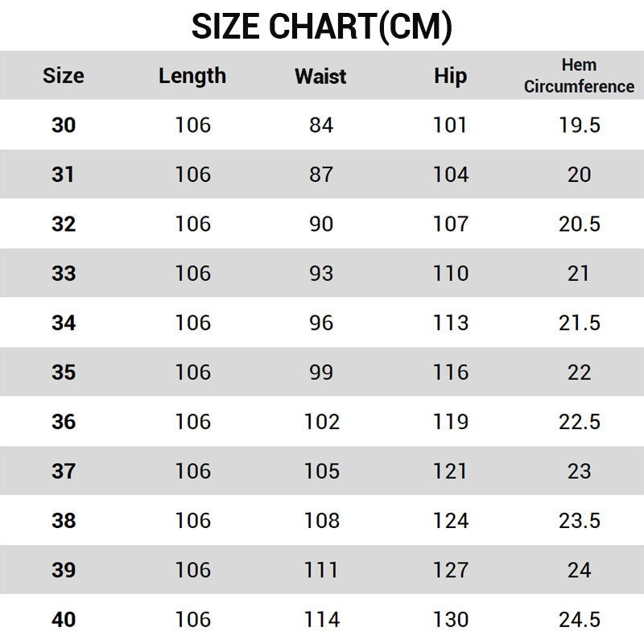This screenshot has height=644, width=644.
Task: Click size 33 row label
Action: pos(63,274)
